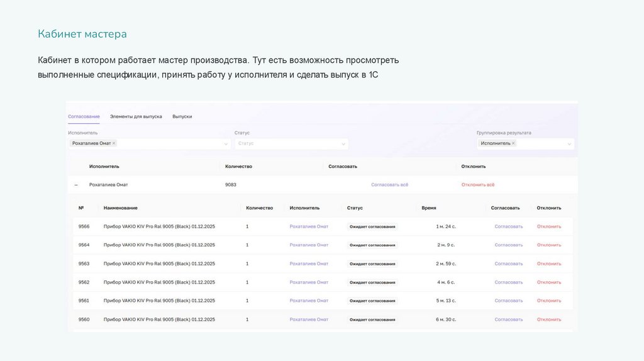The height and width of the screenshot is (361, 644).
Task: Open the Статус filter dropdown
Action: coord(343,144)
